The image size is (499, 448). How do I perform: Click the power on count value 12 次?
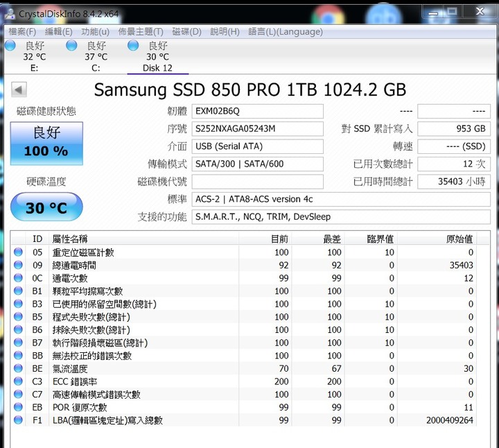click(x=454, y=164)
